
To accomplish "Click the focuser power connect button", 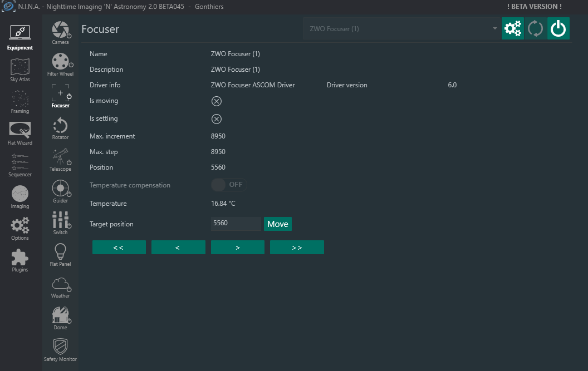I will (x=558, y=28).
